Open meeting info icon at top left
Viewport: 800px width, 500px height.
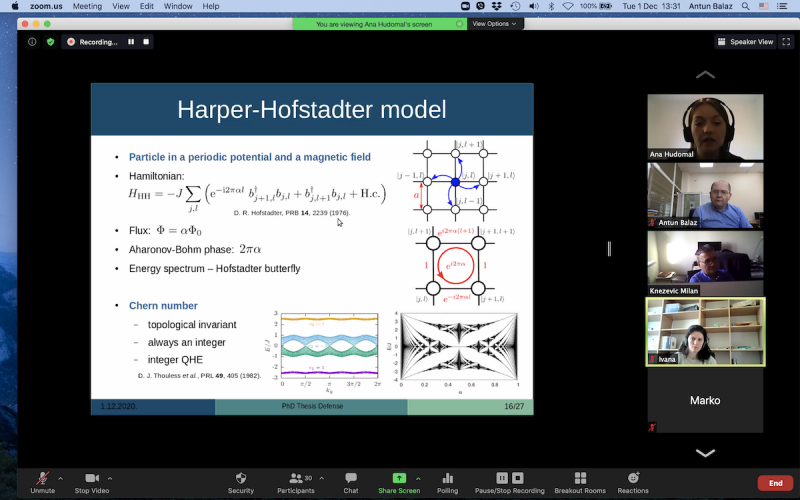[32, 42]
